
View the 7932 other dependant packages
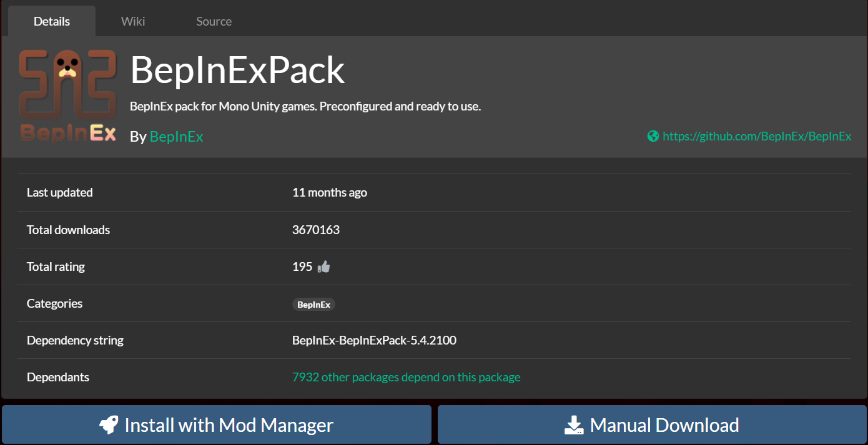pos(406,377)
